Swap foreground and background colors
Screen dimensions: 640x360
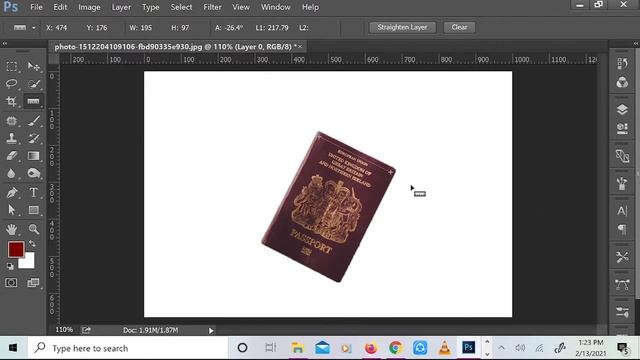pos(32,244)
